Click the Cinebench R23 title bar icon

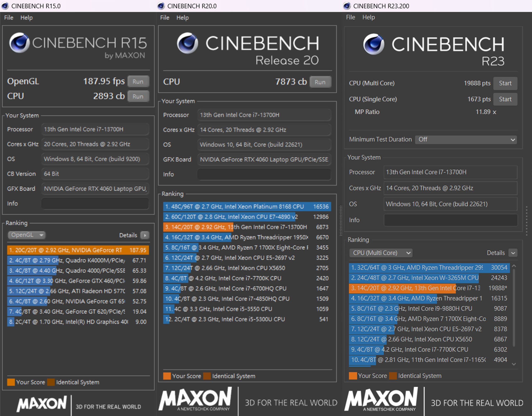click(x=347, y=6)
